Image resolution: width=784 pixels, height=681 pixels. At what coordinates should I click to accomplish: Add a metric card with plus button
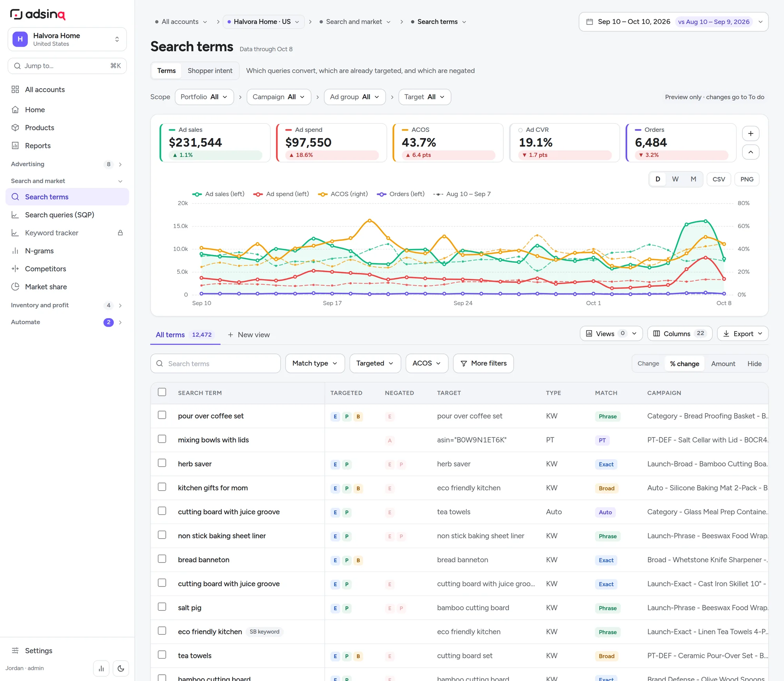pos(751,134)
